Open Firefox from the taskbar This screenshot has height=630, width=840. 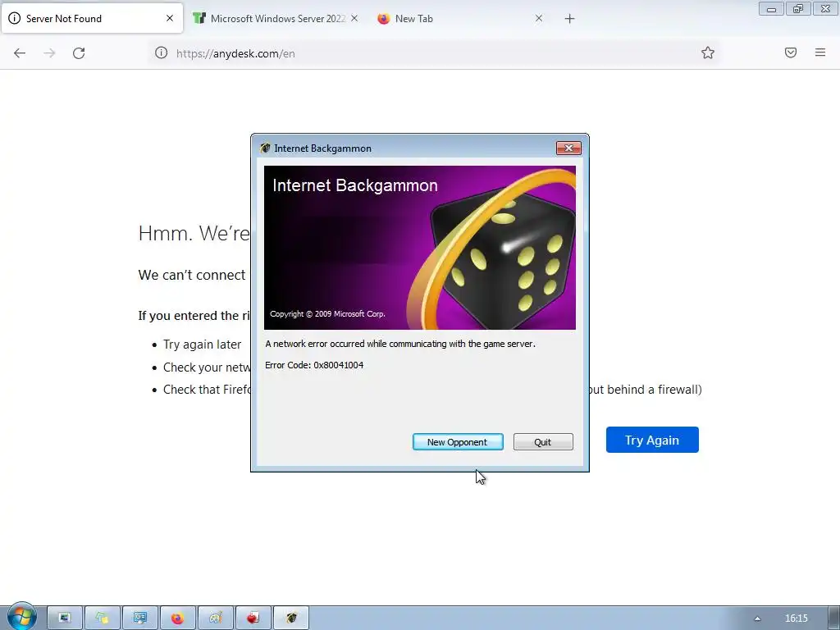coord(177,619)
